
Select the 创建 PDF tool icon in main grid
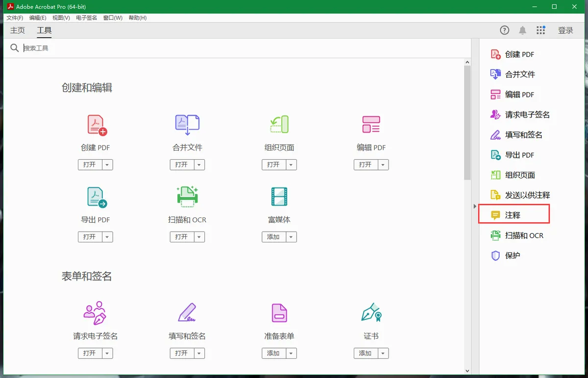tap(97, 125)
